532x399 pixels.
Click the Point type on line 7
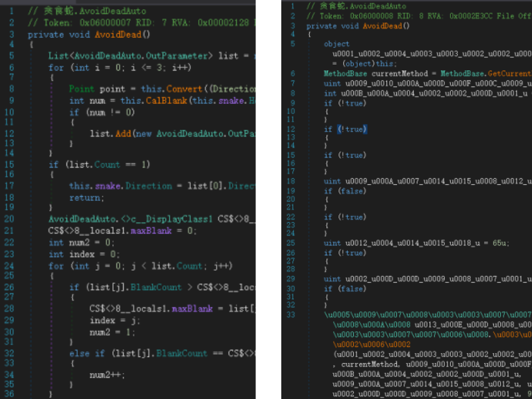point(82,89)
